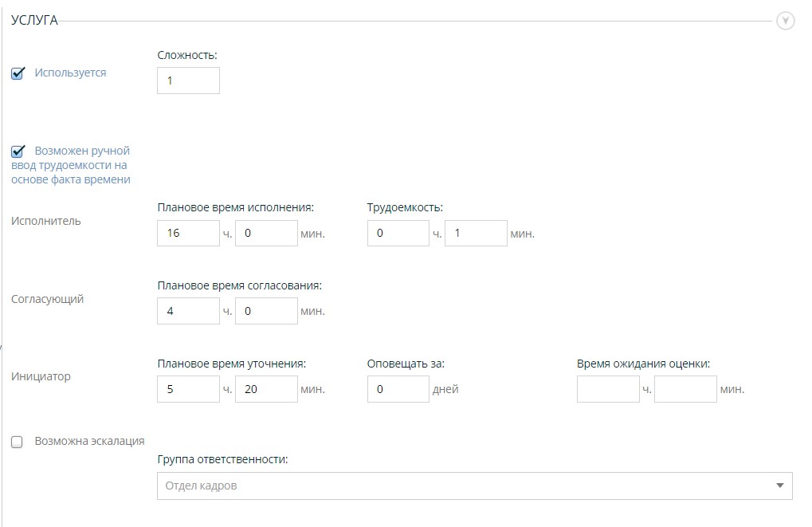This screenshot has height=527, width=812.
Task: Collapse the УСЛУГА section with round arrow icon
Action: coord(785,21)
